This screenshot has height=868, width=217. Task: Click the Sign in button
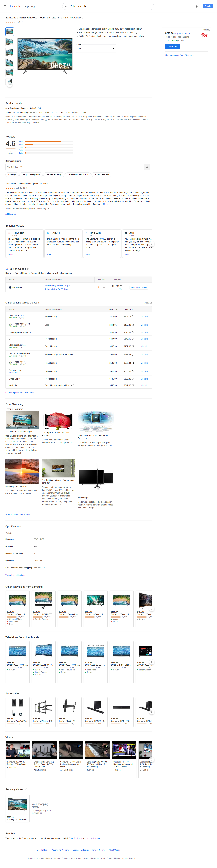click(208, 6)
